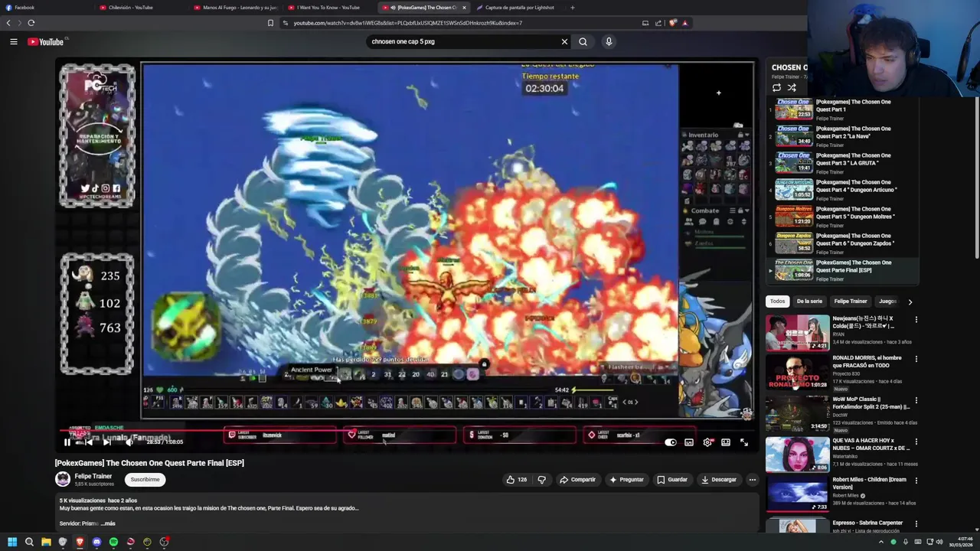980x551 pixels.
Task: Switch to theater mode view
Action: [726, 442]
